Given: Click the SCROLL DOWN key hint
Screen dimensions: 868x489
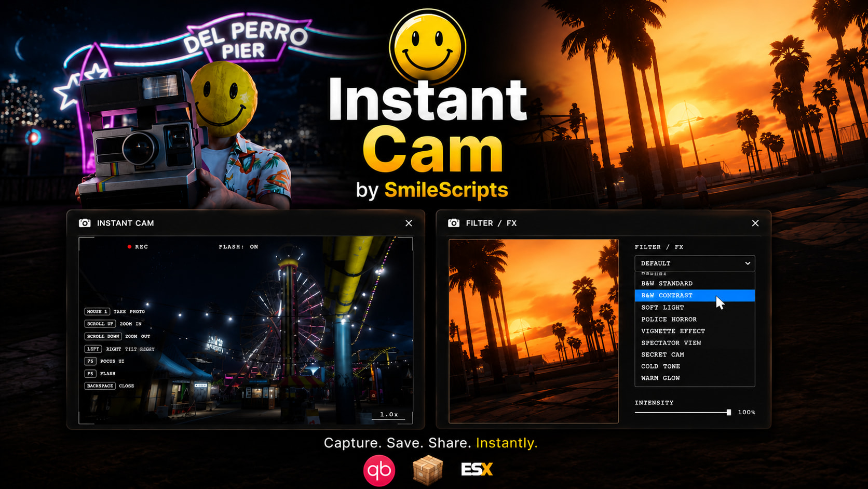Looking at the screenshot, I should [x=103, y=336].
